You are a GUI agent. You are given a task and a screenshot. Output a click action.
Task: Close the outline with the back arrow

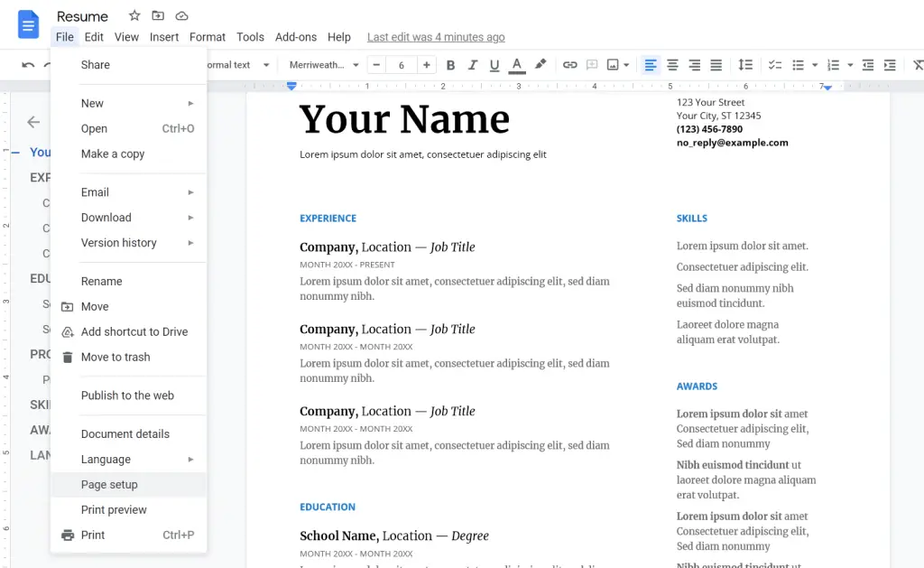[x=33, y=122]
